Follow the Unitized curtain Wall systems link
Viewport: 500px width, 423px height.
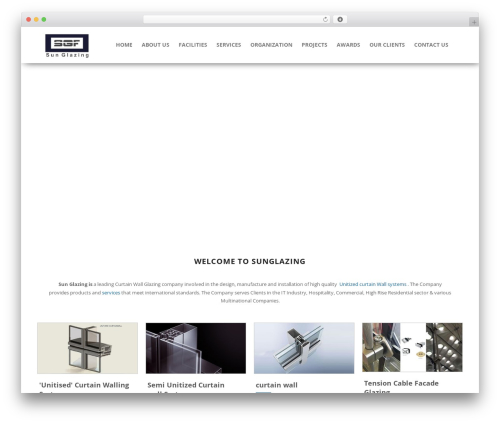[373, 284]
